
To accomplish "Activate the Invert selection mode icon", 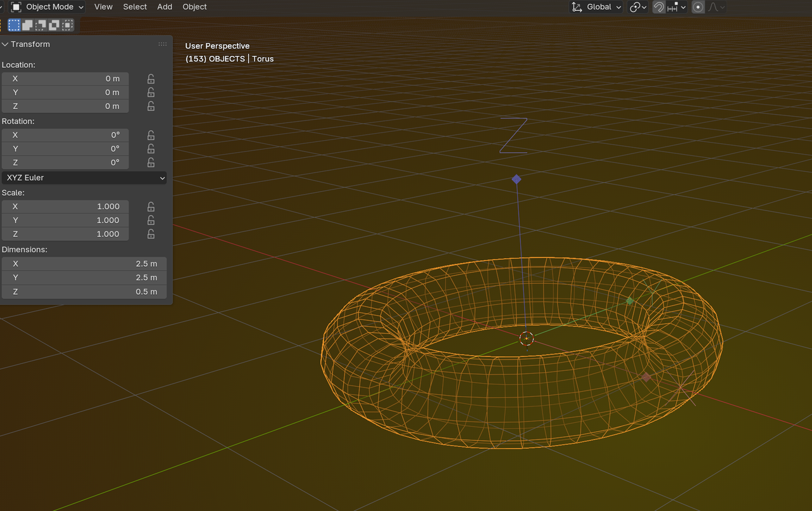I will point(54,25).
